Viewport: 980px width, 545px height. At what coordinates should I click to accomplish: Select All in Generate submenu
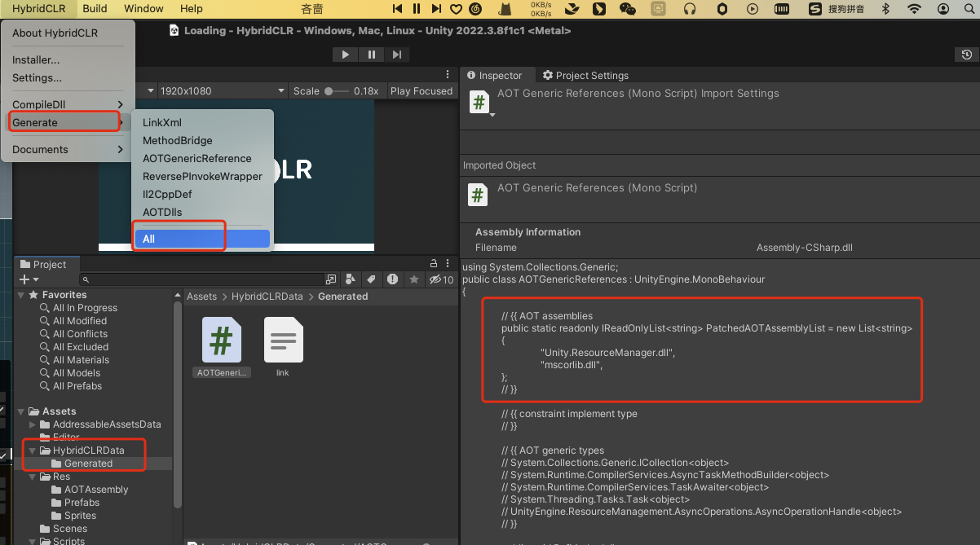coord(202,239)
